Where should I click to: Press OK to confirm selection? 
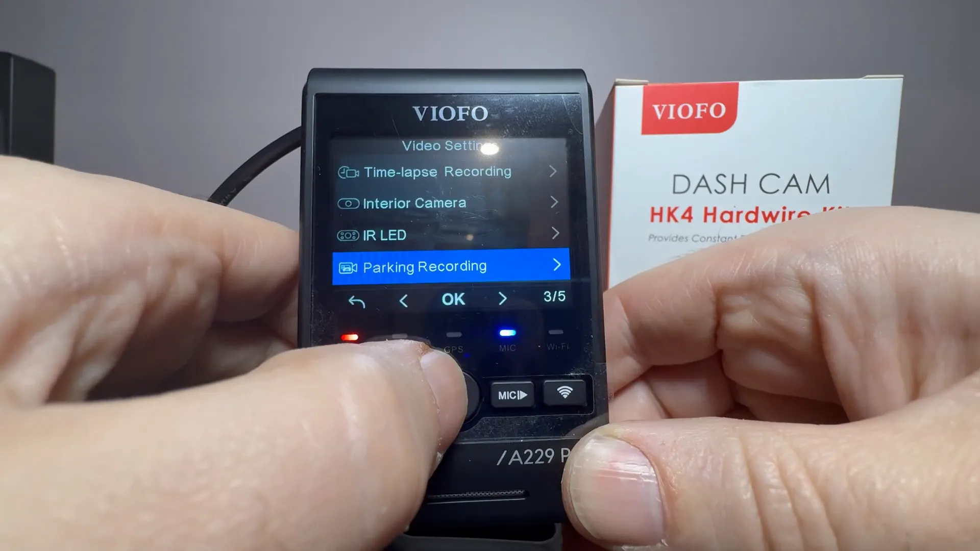[452, 299]
